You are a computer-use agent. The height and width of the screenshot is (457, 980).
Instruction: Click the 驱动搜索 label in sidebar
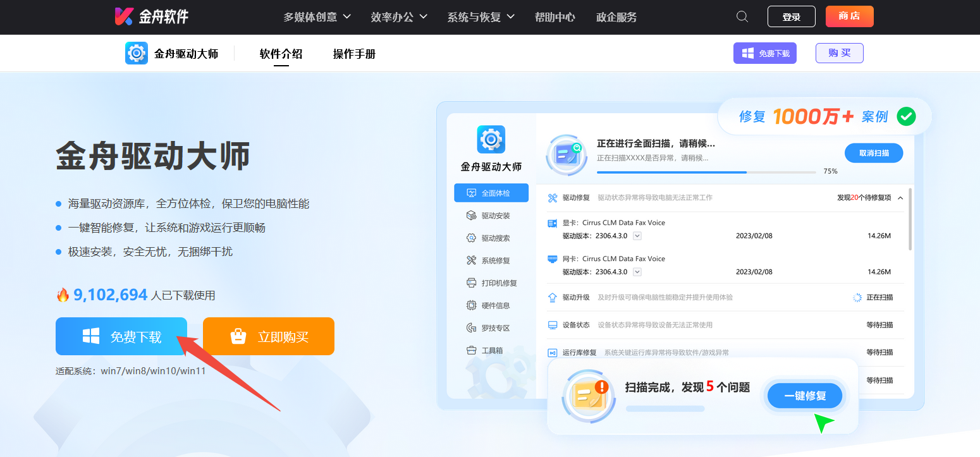496,238
